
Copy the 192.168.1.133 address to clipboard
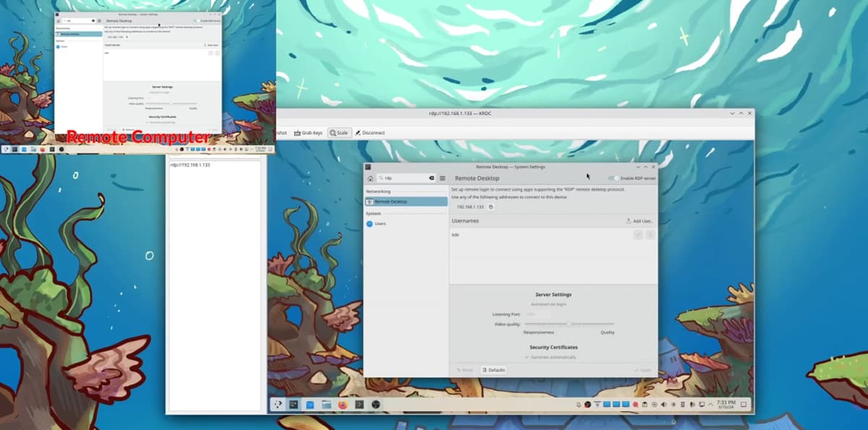491,207
